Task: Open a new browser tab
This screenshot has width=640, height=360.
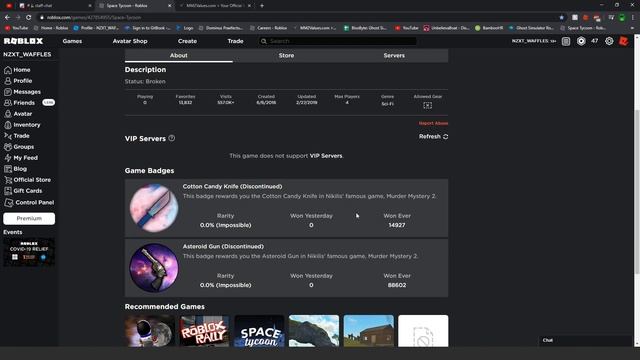Action: click(x=262, y=6)
